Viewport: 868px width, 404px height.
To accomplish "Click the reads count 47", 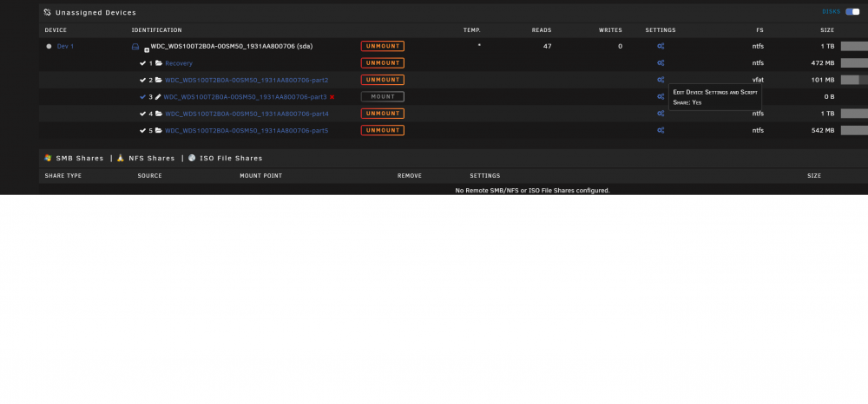I will (x=547, y=47).
